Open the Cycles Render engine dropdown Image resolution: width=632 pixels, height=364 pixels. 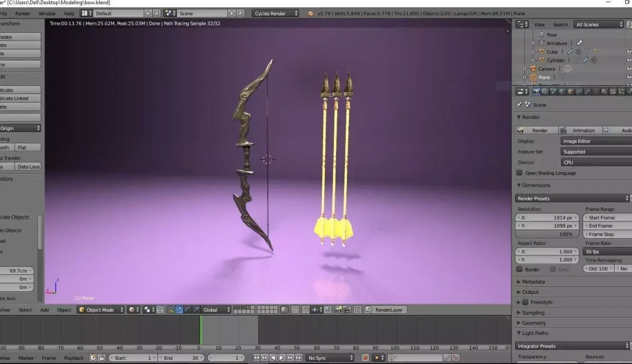pos(275,13)
